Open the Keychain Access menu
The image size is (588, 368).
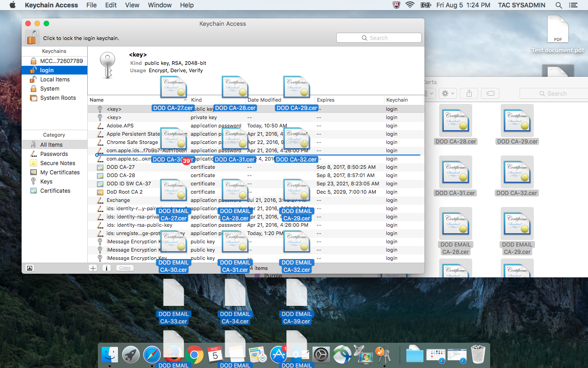tap(51, 5)
